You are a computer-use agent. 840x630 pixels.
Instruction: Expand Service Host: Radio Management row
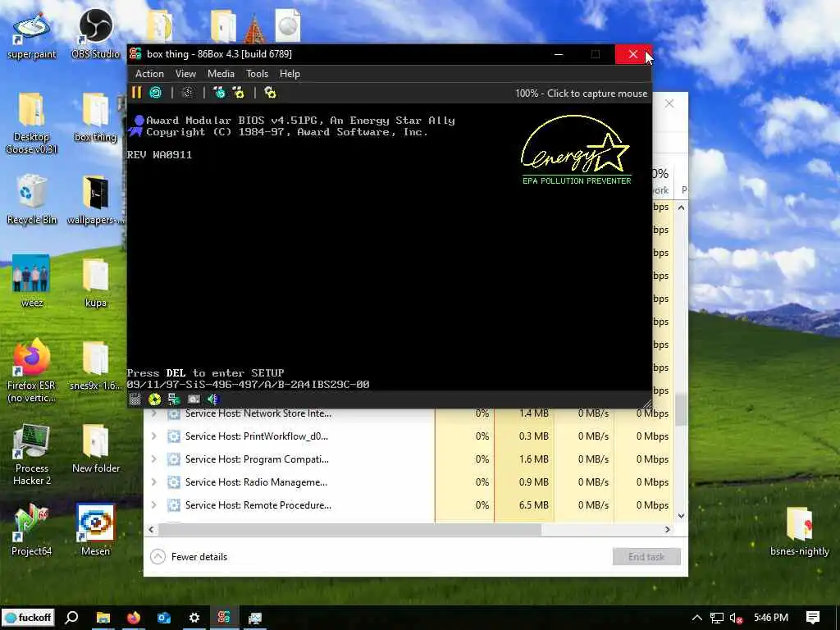click(x=153, y=482)
